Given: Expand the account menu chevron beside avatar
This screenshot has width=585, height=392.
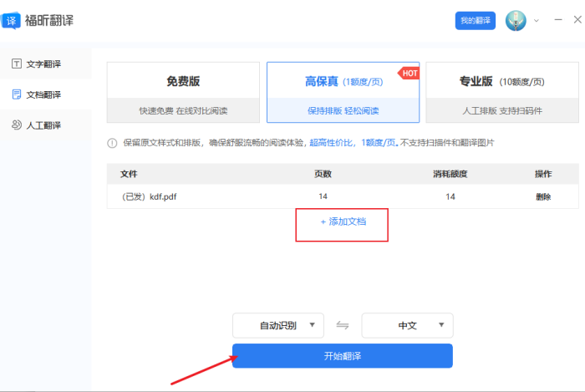Looking at the screenshot, I should pyautogui.click(x=537, y=21).
